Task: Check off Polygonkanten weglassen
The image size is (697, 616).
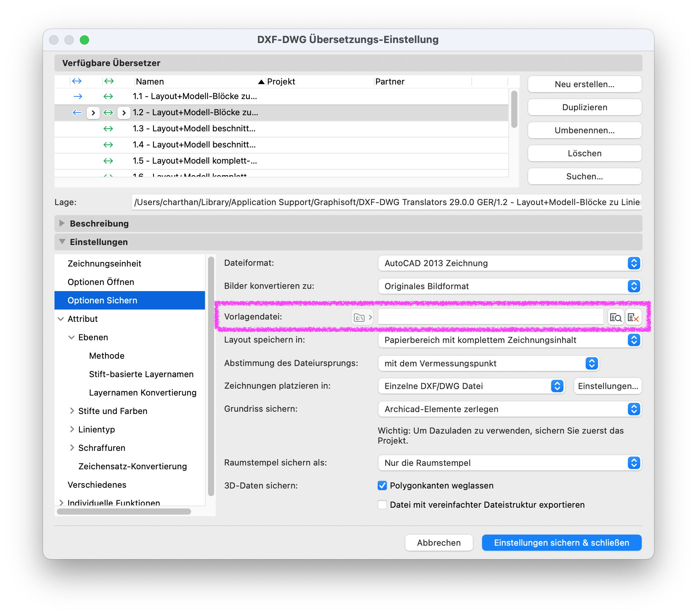Action: pyautogui.click(x=382, y=485)
